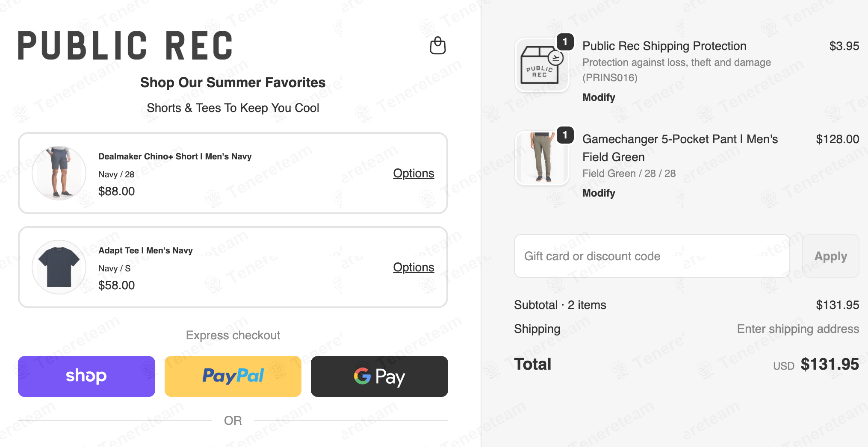Viewport: 868px width, 447px height.
Task: Open Options for Adapt Tee
Action: 413,267
